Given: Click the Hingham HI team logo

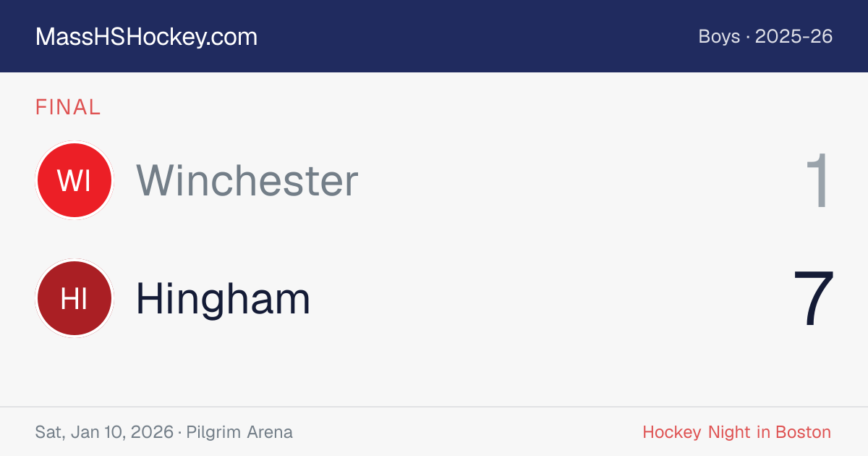Looking at the screenshot, I should click(74, 299).
